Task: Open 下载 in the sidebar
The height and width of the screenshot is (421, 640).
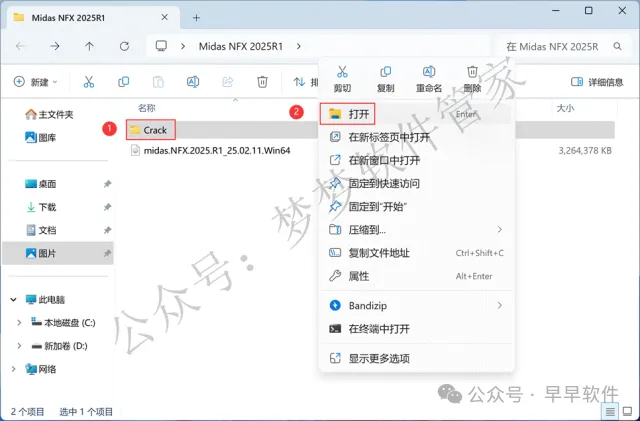Action: pos(41,207)
